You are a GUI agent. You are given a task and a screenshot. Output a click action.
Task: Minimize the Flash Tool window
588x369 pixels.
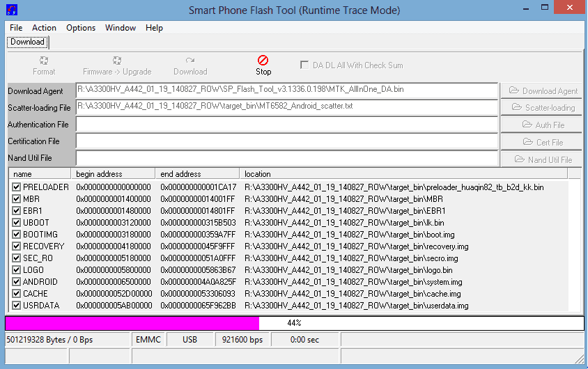coord(526,8)
